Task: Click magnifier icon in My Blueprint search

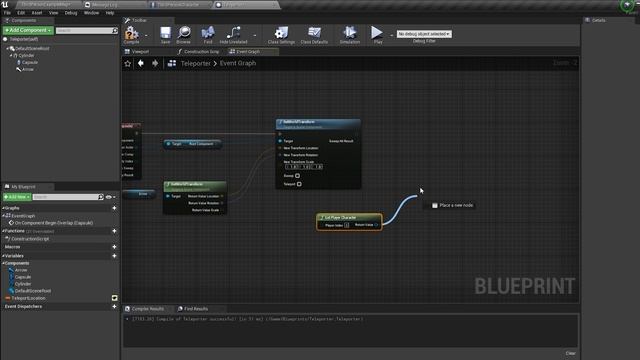Action: pos(101,197)
